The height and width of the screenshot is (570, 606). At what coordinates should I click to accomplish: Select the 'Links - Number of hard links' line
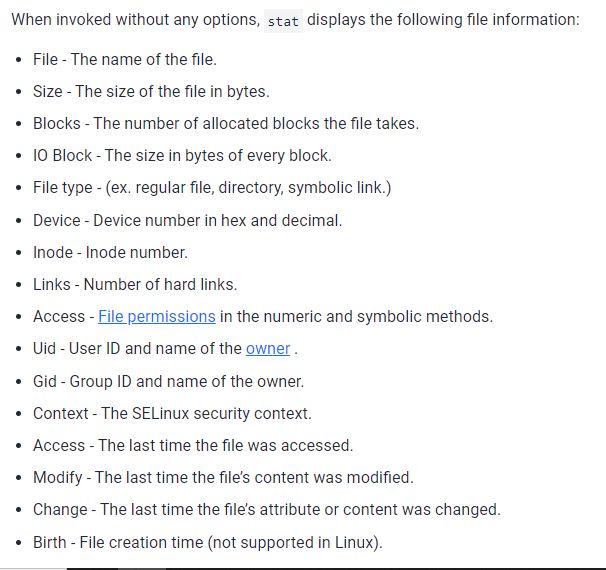[x=135, y=284]
